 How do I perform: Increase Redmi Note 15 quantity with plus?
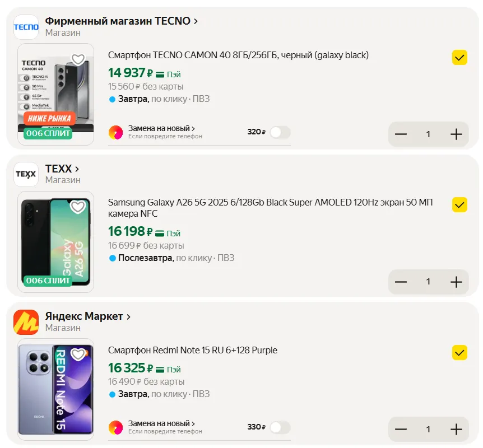point(456,430)
